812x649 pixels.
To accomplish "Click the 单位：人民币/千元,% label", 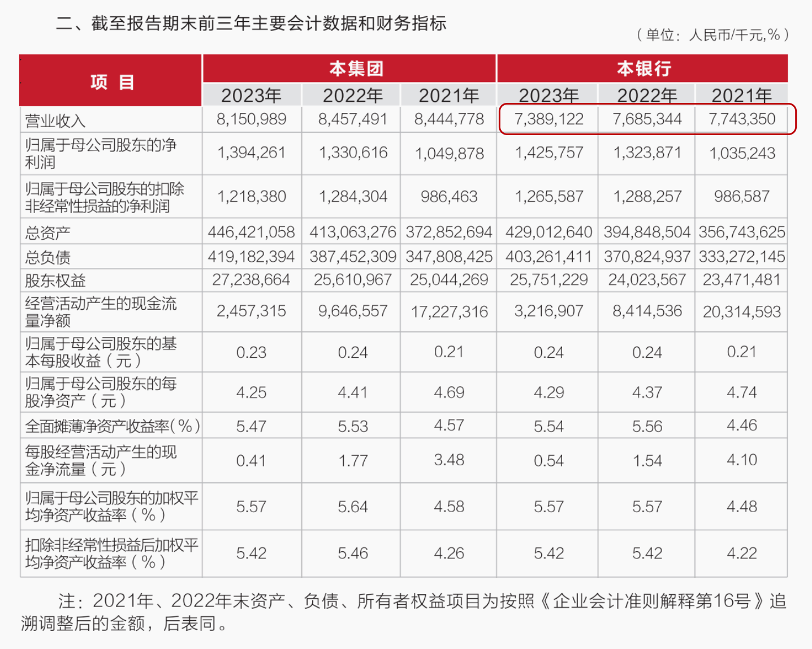I will coord(711,35).
